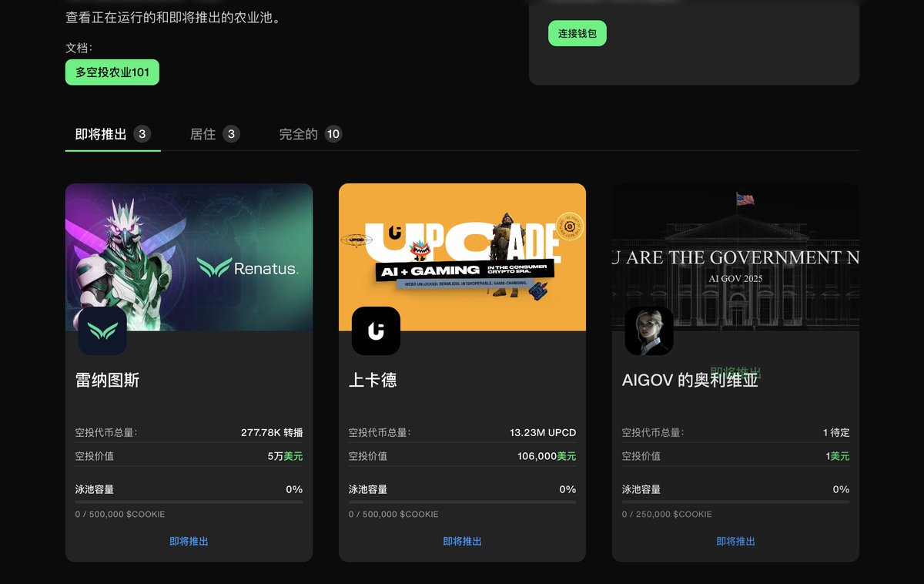Open the UPCADE AI + Gaming banner

click(x=462, y=257)
